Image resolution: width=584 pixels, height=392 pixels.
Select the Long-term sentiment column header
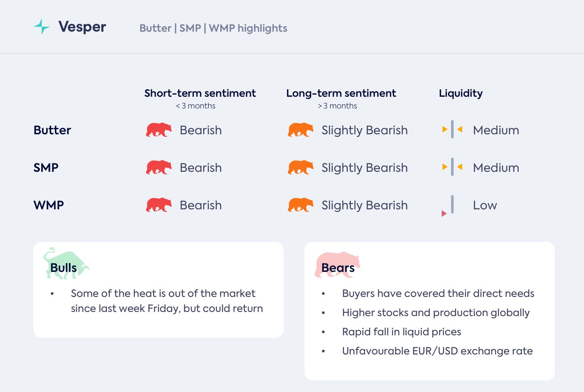point(341,93)
